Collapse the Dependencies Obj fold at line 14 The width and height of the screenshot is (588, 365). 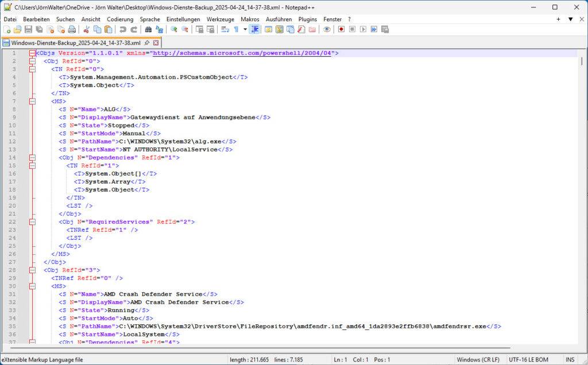[31, 157]
